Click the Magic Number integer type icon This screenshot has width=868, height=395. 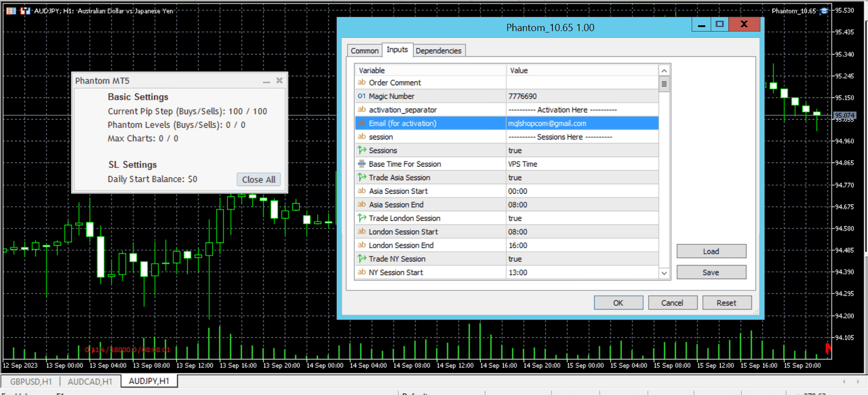click(x=361, y=96)
